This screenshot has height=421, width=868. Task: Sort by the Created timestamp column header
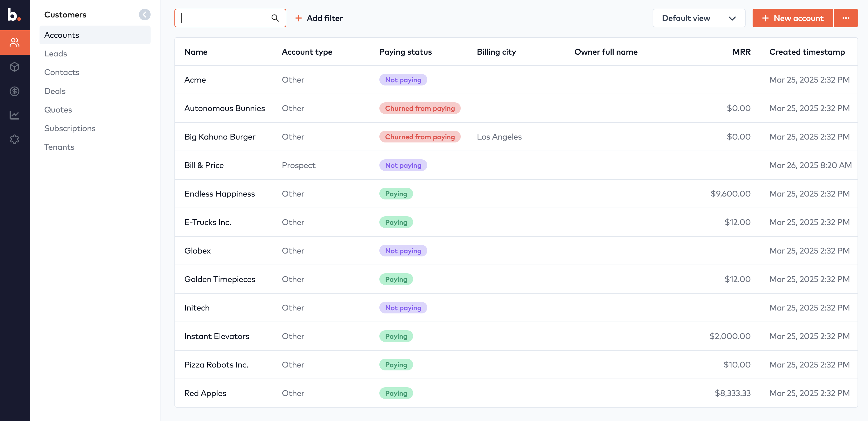(x=807, y=52)
